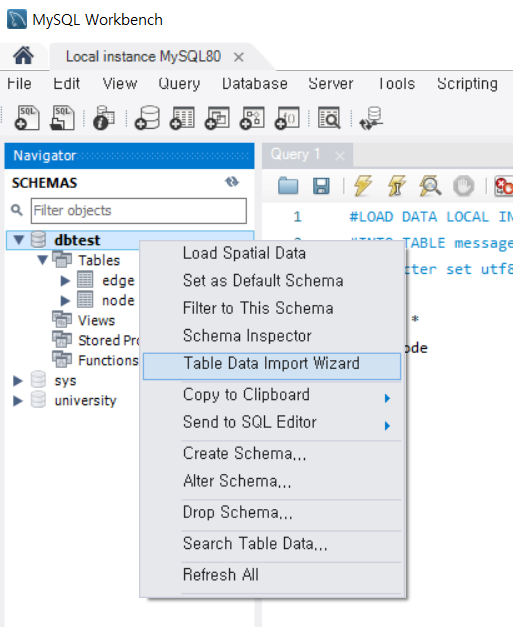Viewport: 513px width, 627px height.
Task: Open Copy to Clipboard submenu arrow
Action: [387, 398]
